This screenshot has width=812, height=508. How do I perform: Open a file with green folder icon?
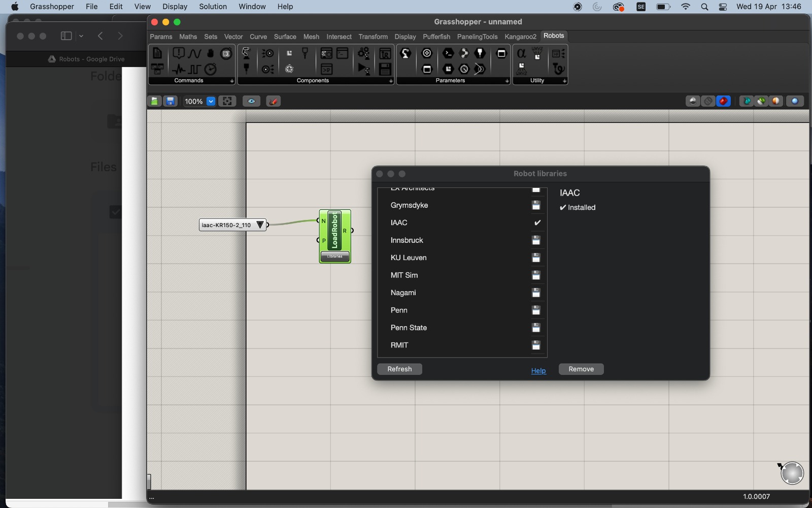coord(155,101)
